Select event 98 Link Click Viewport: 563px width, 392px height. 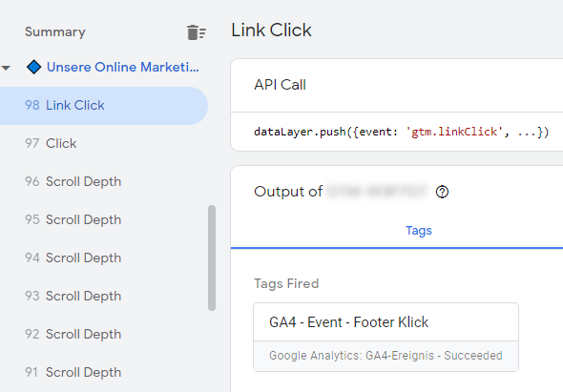(x=104, y=106)
